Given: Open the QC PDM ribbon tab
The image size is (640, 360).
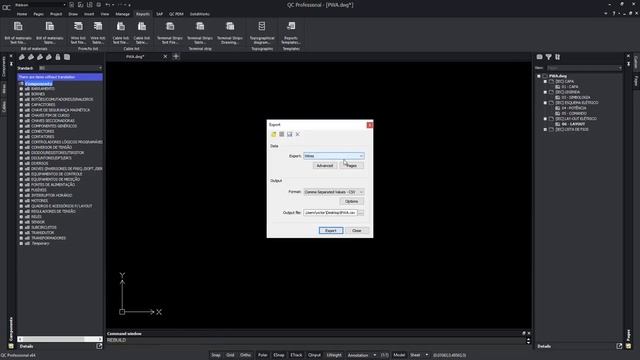Looking at the screenshot, I should 176,14.
